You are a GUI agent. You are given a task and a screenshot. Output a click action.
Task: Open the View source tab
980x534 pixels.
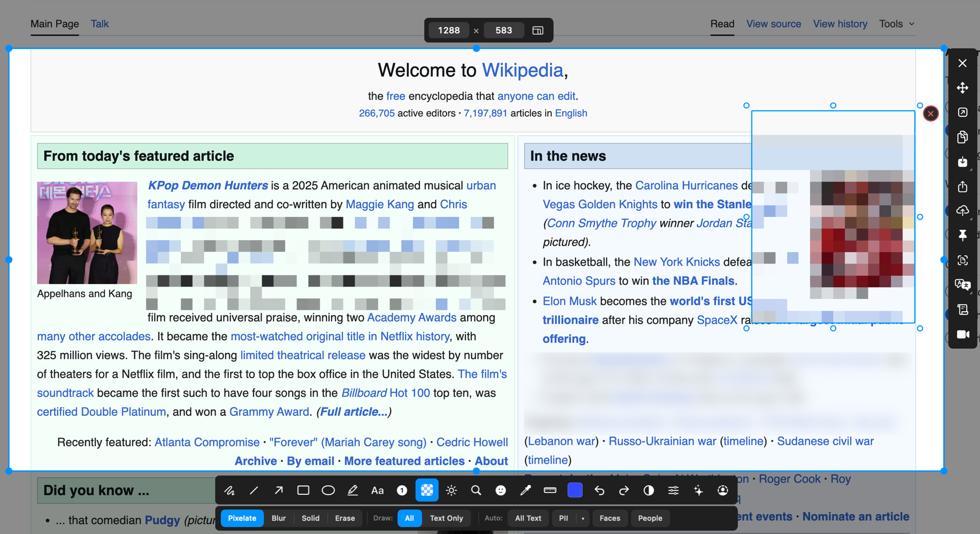tap(774, 24)
